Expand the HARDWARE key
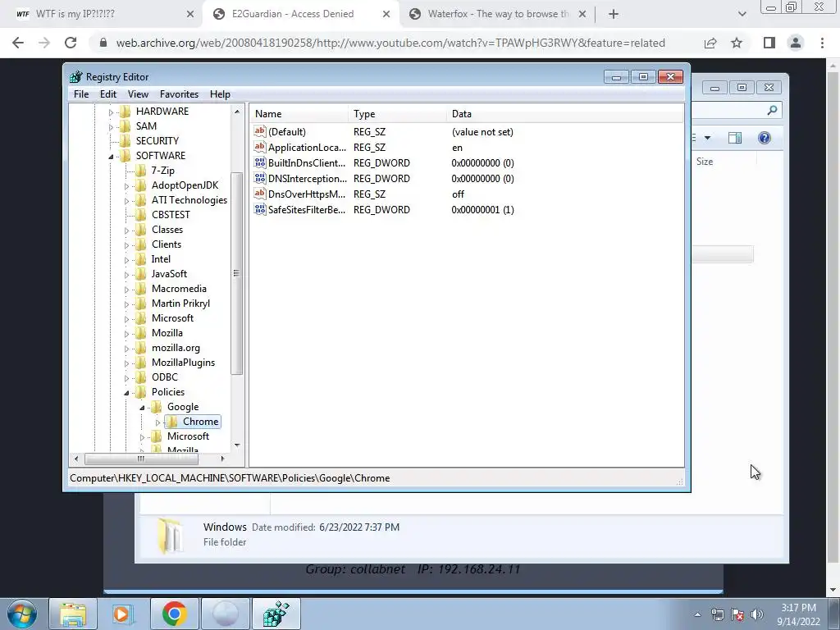This screenshot has height=630, width=840. pyautogui.click(x=111, y=112)
